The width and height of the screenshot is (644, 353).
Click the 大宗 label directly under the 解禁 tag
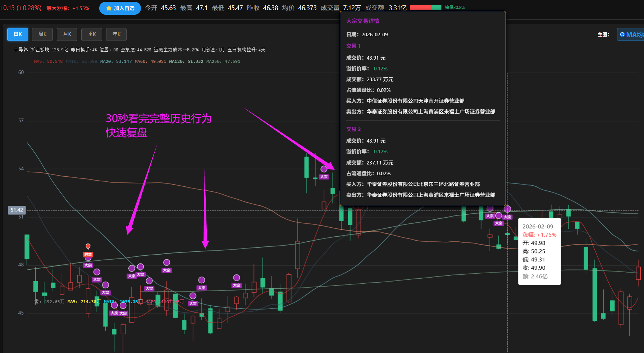coord(88,265)
